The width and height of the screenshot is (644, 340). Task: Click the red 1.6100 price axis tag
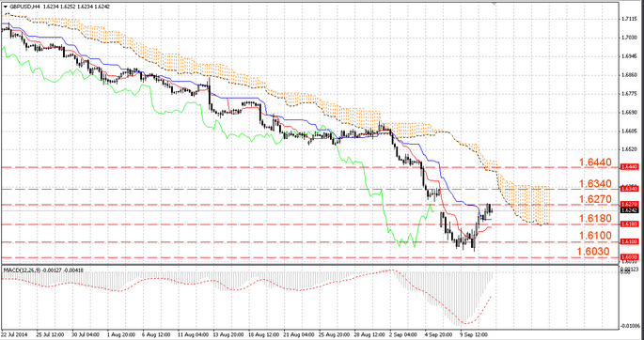click(x=629, y=242)
